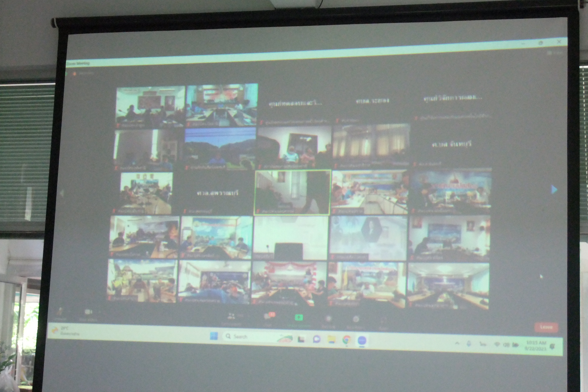588x392 pixels.
Task: Select the empty white-wall podium tile
Action: click(290, 238)
